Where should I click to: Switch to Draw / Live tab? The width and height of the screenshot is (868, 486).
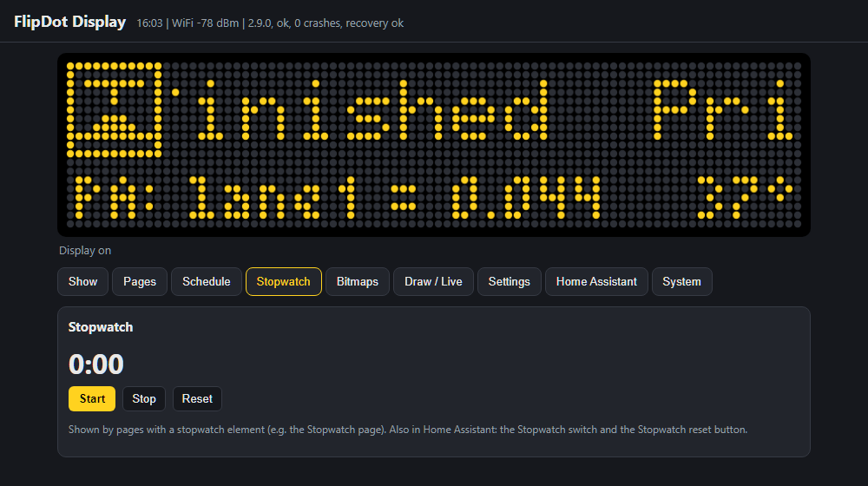pos(433,282)
